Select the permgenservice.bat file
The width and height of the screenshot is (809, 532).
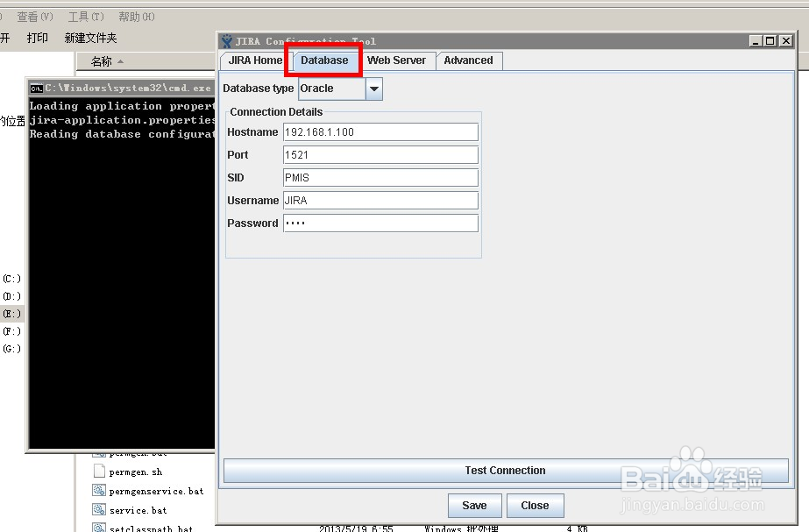pyautogui.click(x=156, y=491)
